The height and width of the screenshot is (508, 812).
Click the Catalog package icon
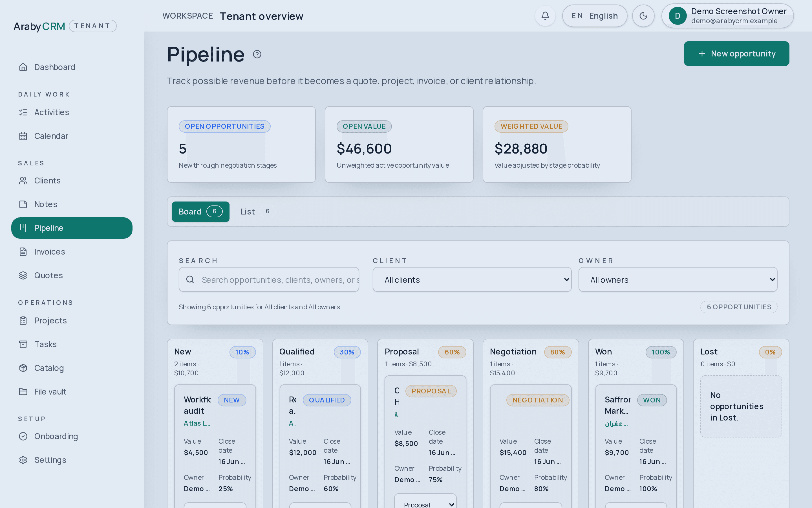tap(23, 368)
